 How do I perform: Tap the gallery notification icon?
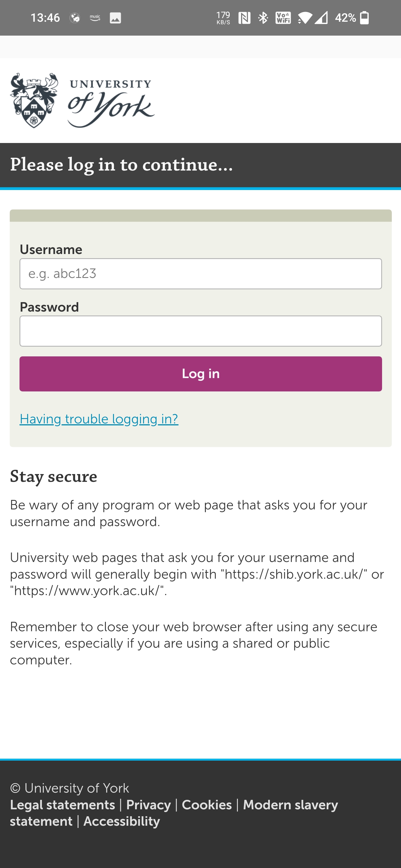pyautogui.click(x=115, y=18)
